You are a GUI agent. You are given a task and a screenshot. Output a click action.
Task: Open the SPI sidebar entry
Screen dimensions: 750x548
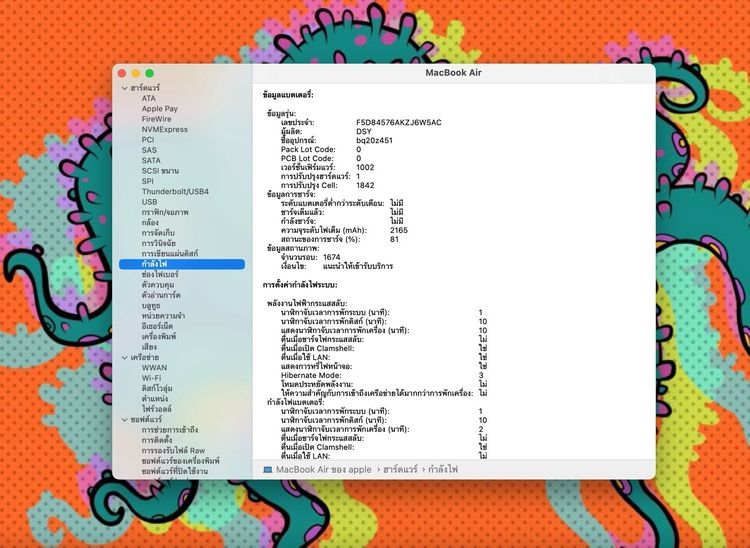point(148,181)
